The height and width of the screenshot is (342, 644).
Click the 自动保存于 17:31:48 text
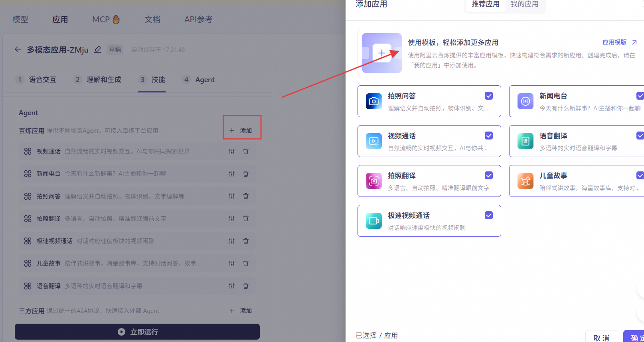coord(158,50)
